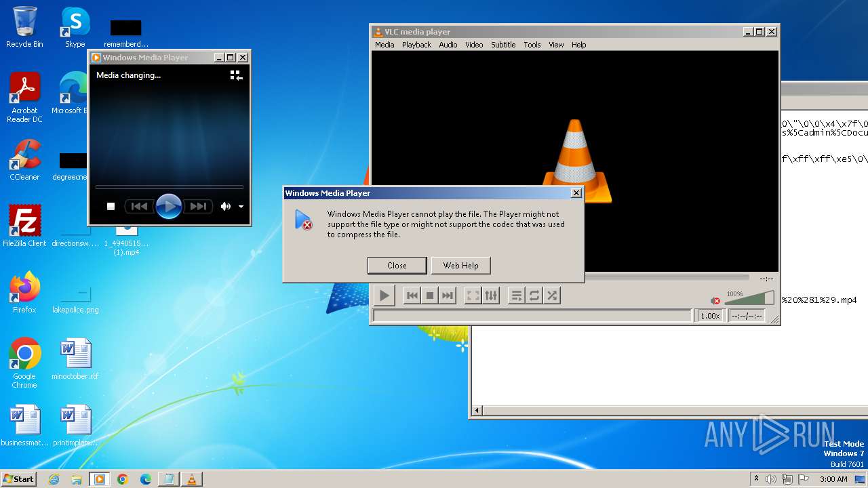Toggle VLC random shuffle
Image resolution: width=868 pixels, height=488 pixels.
(552, 296)
